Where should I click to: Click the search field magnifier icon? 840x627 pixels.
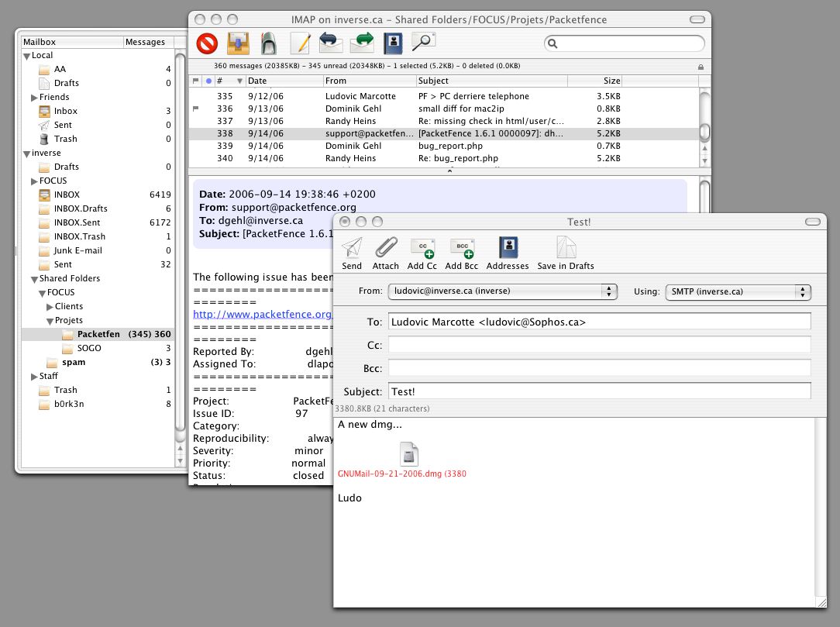[553, 43]
